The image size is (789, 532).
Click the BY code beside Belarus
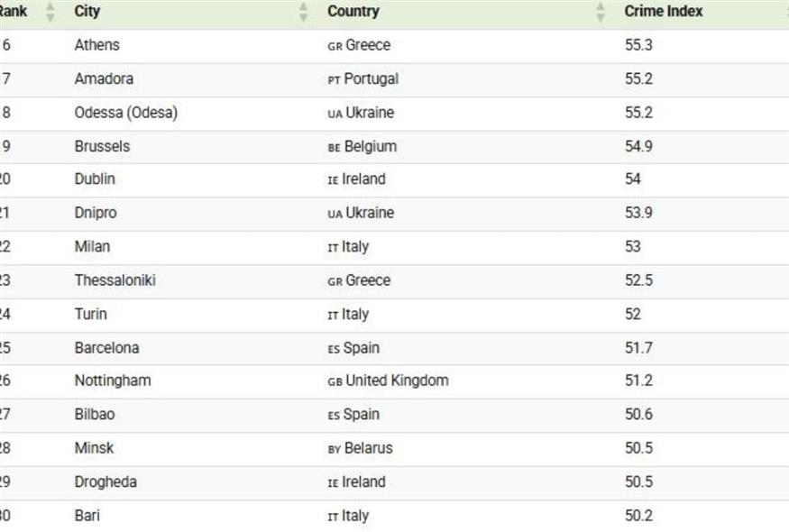coord(334,449)
